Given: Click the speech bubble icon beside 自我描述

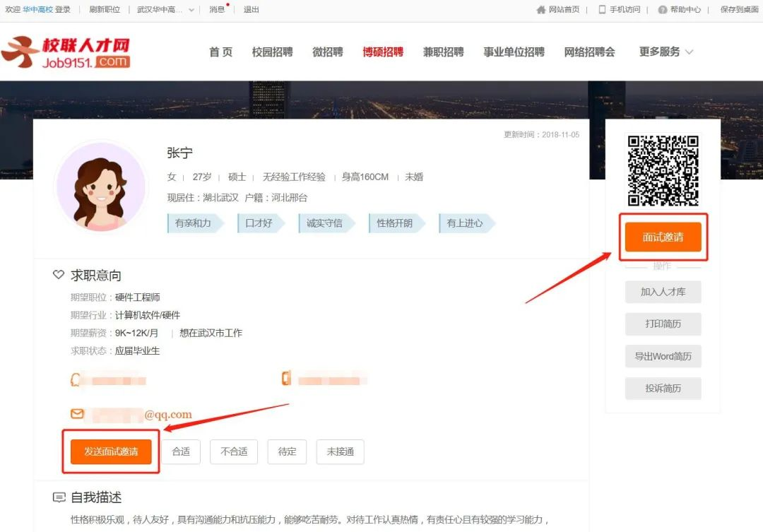Looking at the screenshot, I should (59, 497).
